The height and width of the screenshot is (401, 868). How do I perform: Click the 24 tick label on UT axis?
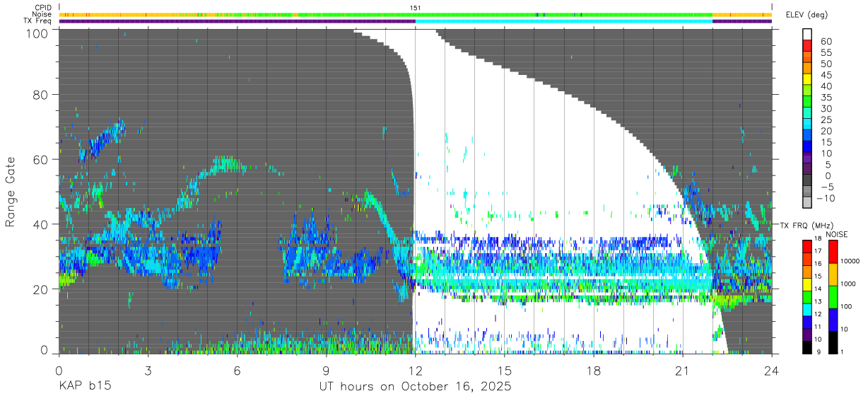point(772,371)
